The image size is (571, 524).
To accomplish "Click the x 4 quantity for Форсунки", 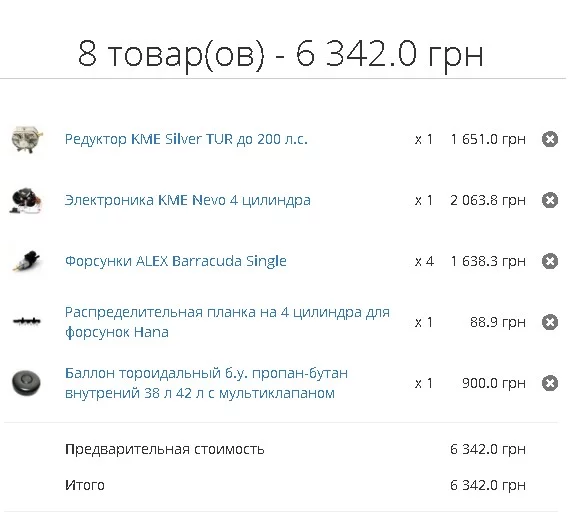I will (x=424, y=261).
